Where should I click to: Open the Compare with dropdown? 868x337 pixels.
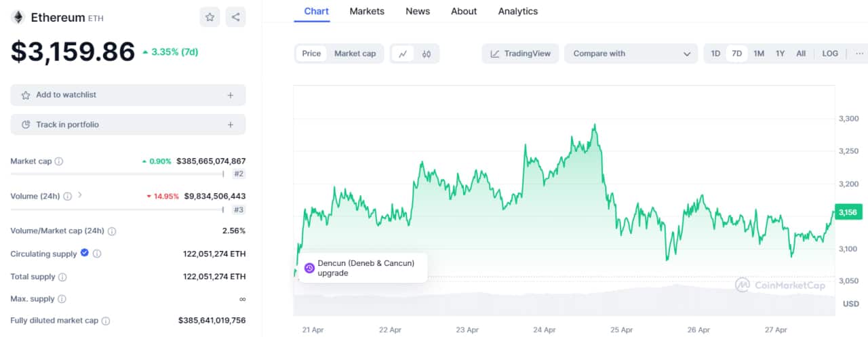click(631, 54)
